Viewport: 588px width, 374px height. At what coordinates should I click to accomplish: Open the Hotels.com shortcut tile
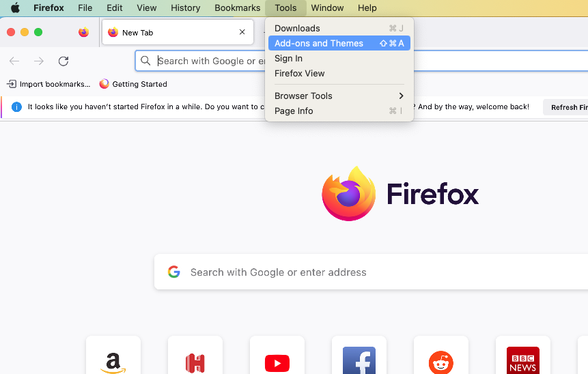(195, 355)
